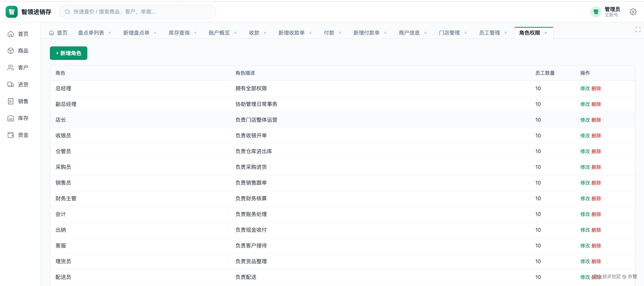Screen dimensions: 644x286
Task: Switch to the 新增收款单 tab
Action: click(x=291, y=33)
